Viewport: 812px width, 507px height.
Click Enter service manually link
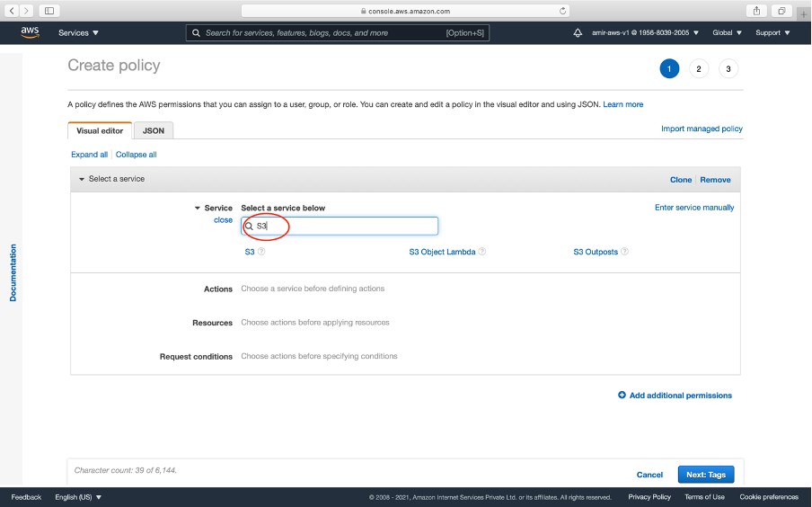[694, 208]
